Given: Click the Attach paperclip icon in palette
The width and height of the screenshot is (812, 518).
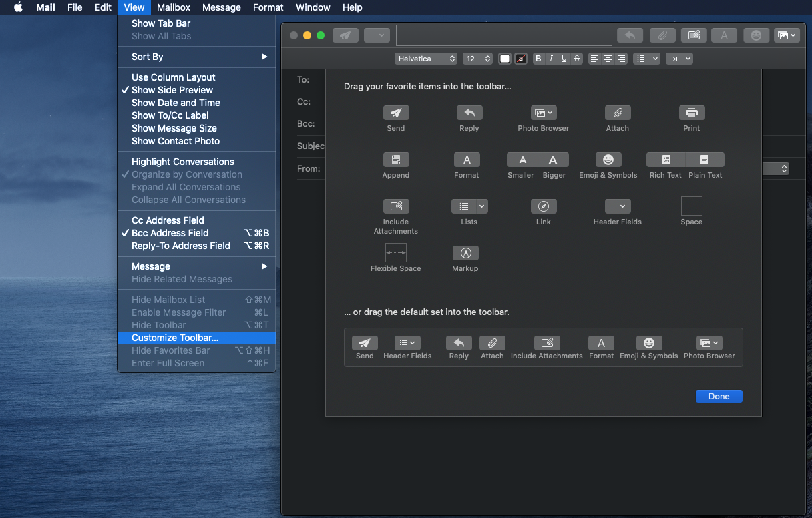Looking at the screenshot, I should point(618,113).
